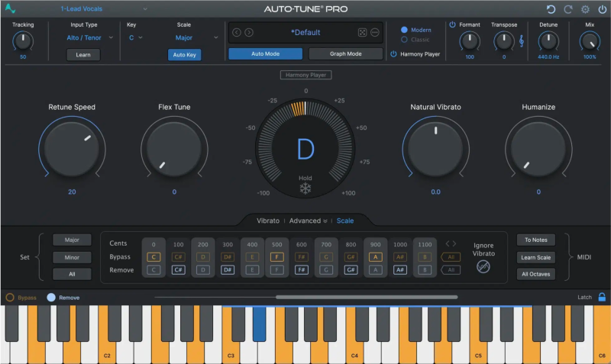
Task: Toggle Remove for note C#
Action: (178, 270)
